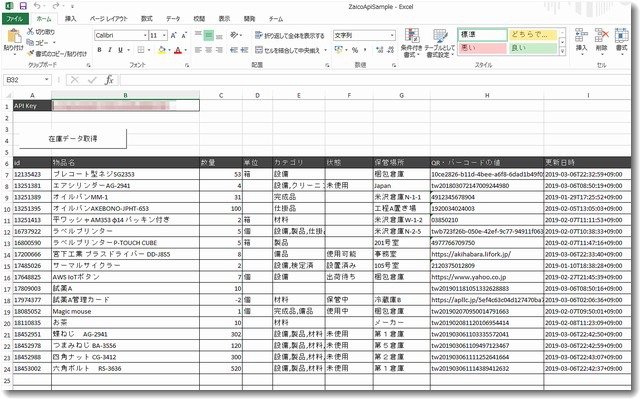Screen dimensions: 640x399
Task: Switch to the 挿入 ribbon tab
Action: coord(70,19)
